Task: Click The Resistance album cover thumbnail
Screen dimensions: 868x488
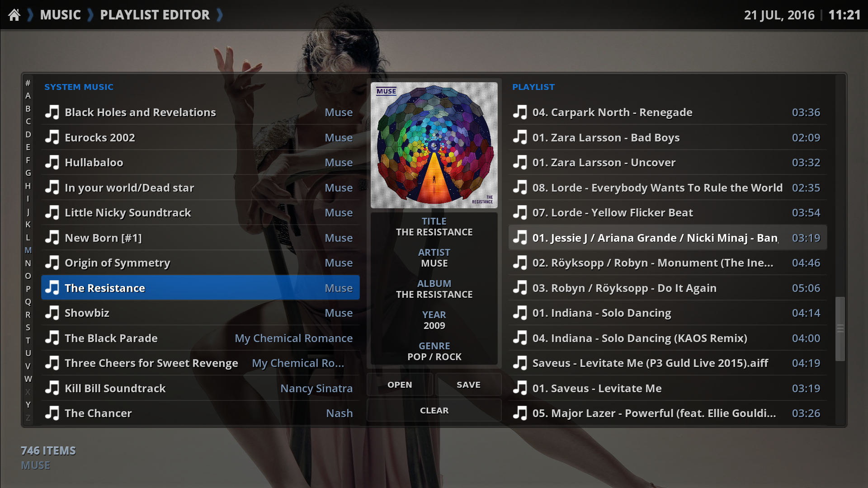Action: pyautogui.click(x=434, y=145)
